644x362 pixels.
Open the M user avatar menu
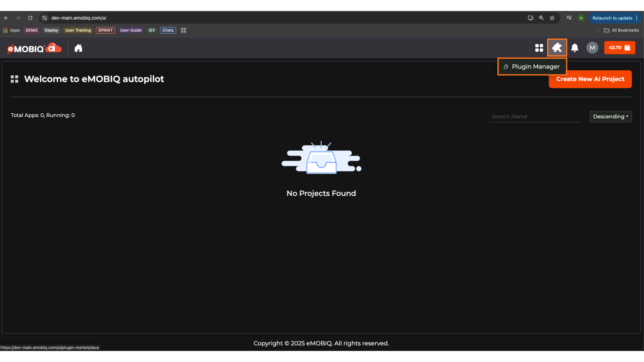pos(592,48)
